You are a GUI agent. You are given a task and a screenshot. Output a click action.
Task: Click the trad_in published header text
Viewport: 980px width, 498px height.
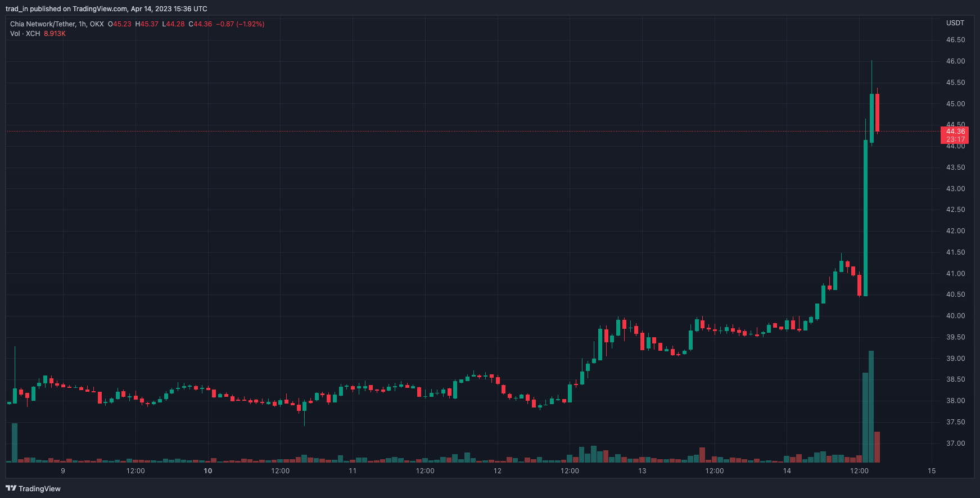106,9
